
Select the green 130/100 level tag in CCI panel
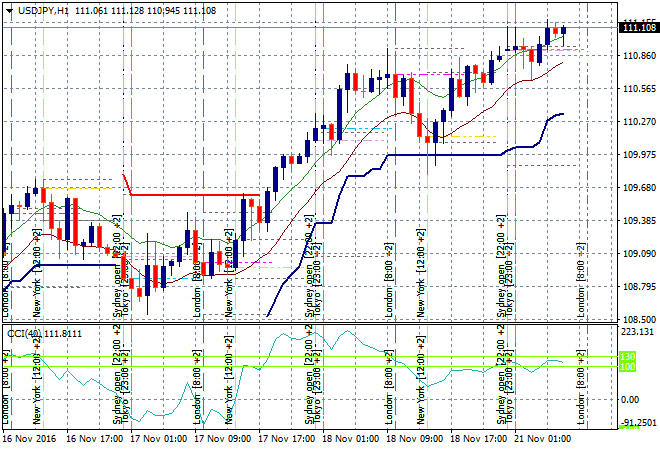628,362
